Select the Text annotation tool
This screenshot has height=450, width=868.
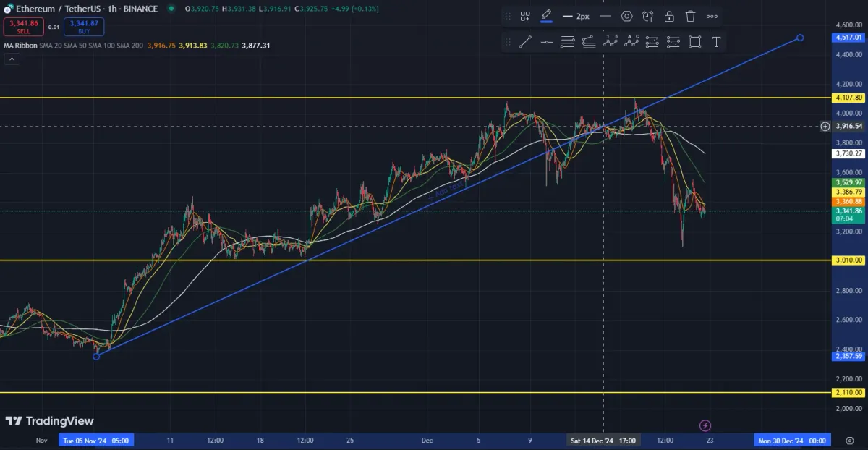(x=716, y=42)
